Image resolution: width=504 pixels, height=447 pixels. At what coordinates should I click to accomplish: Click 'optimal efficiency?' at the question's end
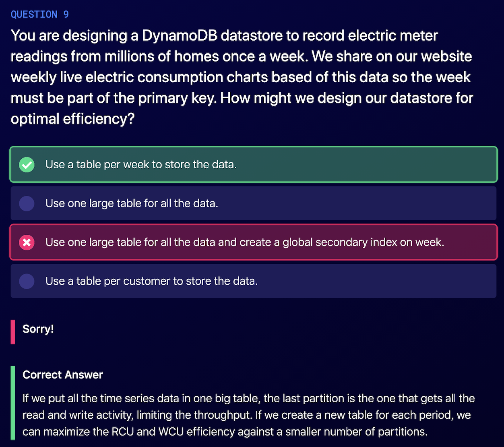[72, 119]
